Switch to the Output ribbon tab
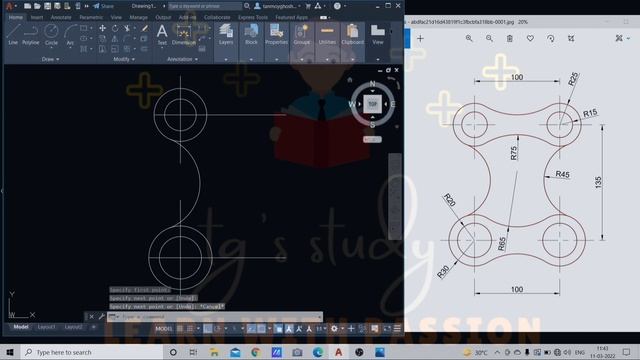Screen dimensions: 640x360 click(163, 18)
